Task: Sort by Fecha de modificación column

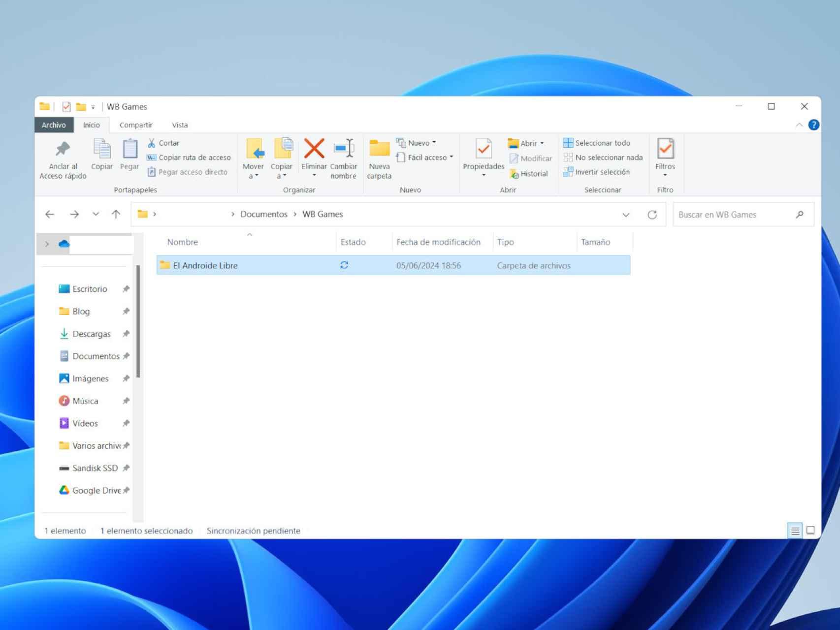Action: (442, 242)
